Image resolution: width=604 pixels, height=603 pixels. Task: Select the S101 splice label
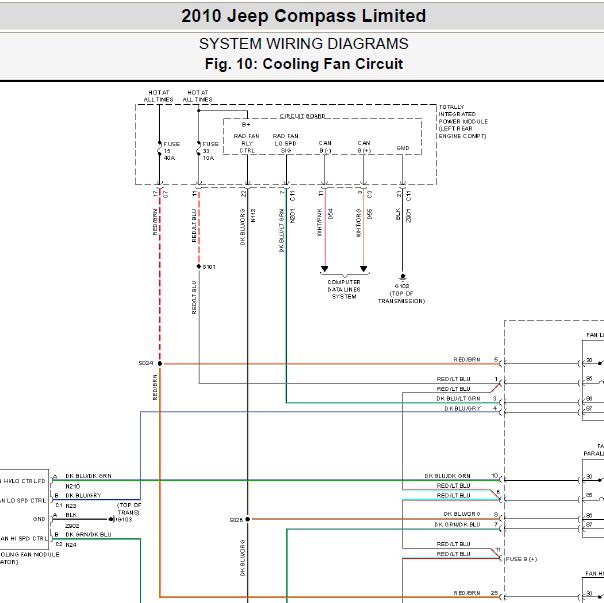(209, 267)
